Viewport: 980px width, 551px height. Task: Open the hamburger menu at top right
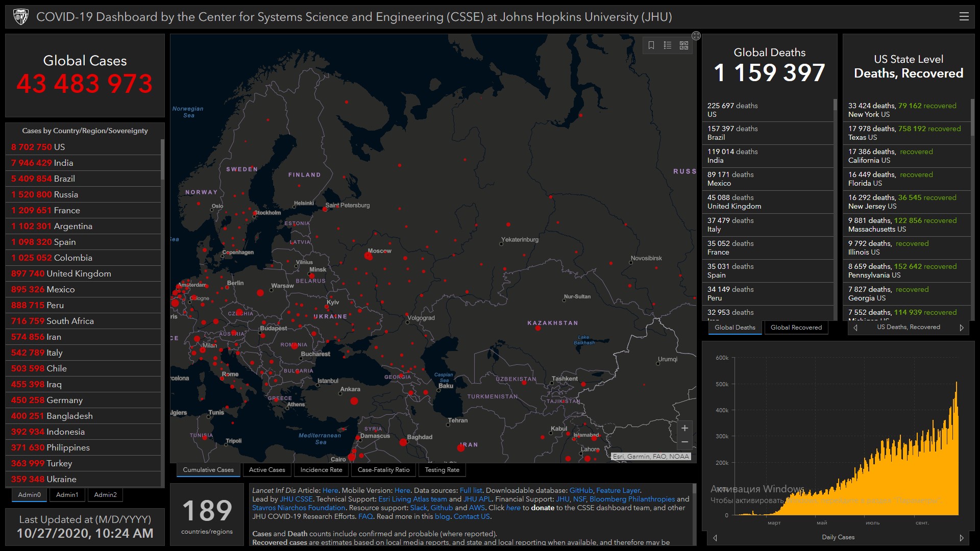(x=964, y=16)
